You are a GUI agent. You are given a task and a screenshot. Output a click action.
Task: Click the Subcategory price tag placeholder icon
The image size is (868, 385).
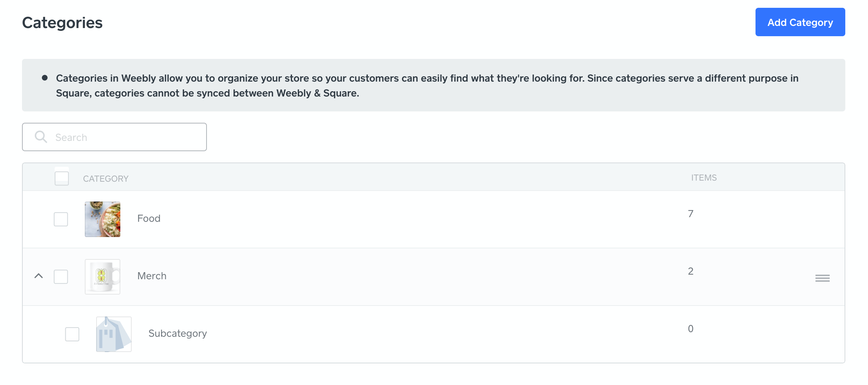pos(114,334)
